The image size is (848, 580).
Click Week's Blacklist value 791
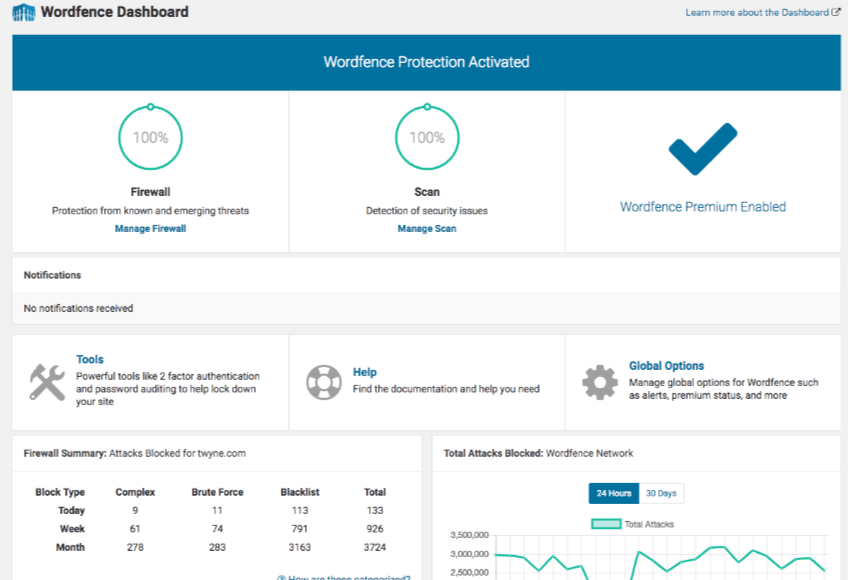(300, 529)
